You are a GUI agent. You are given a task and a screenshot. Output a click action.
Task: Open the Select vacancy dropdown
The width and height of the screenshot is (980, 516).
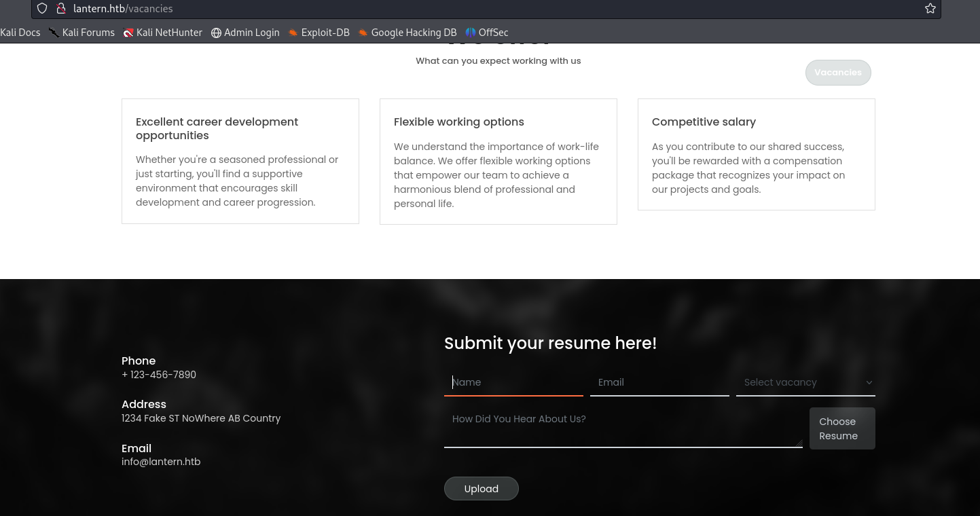click(x=805, y=382)
